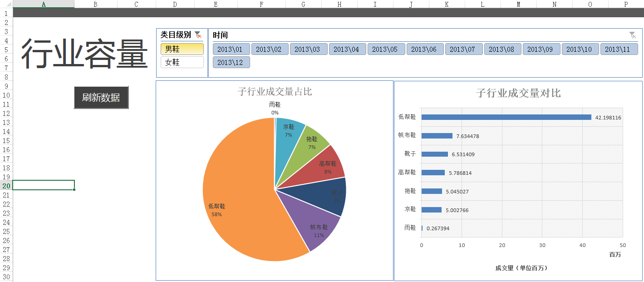Choose 2013\09 in the time slicer
Screen dimensions: 644x282
541,49
